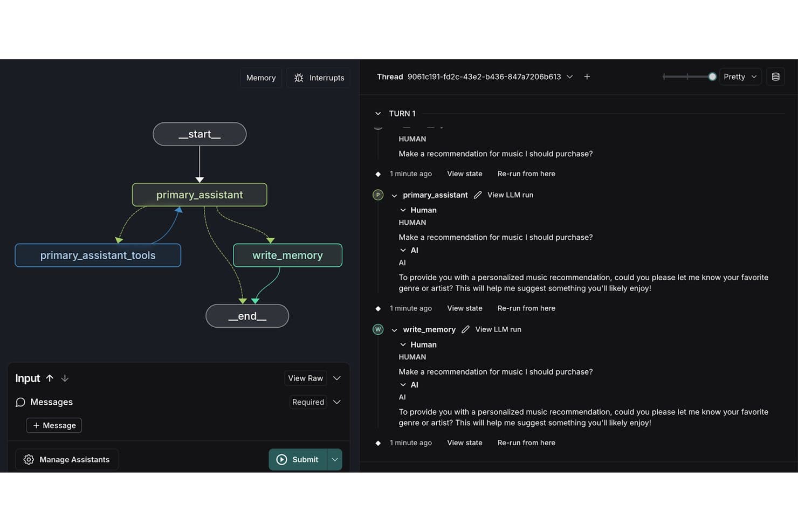Select the __start__ graph node
Screen dimensions: 798x532
[200, 134]
